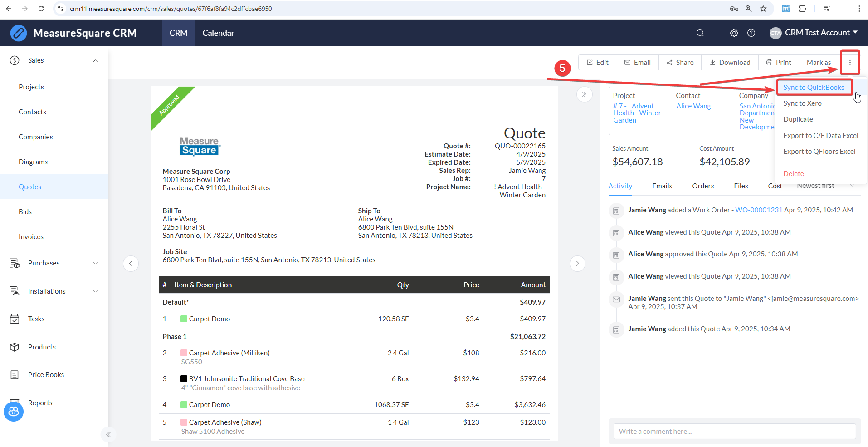Screen dimensions: 868x447
Task: Click the black swatch beside BV1 Johnsonite
Action: pos(184,378)
